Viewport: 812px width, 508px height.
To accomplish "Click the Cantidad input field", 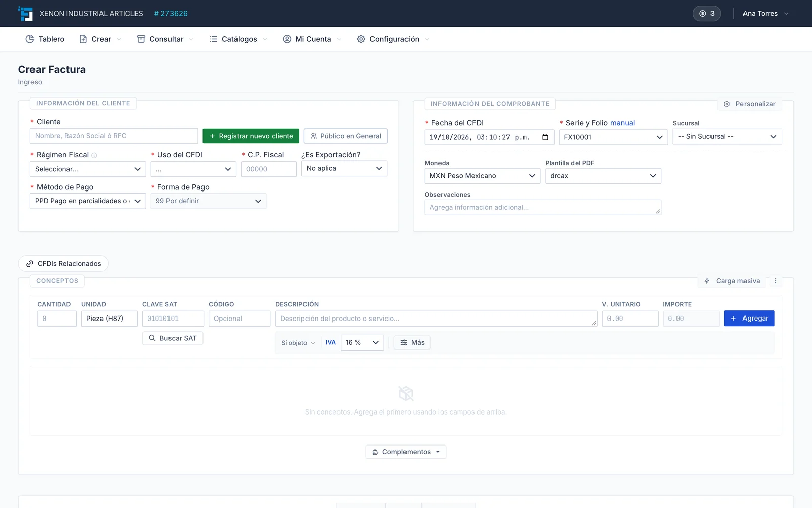I will click(57, 319).
